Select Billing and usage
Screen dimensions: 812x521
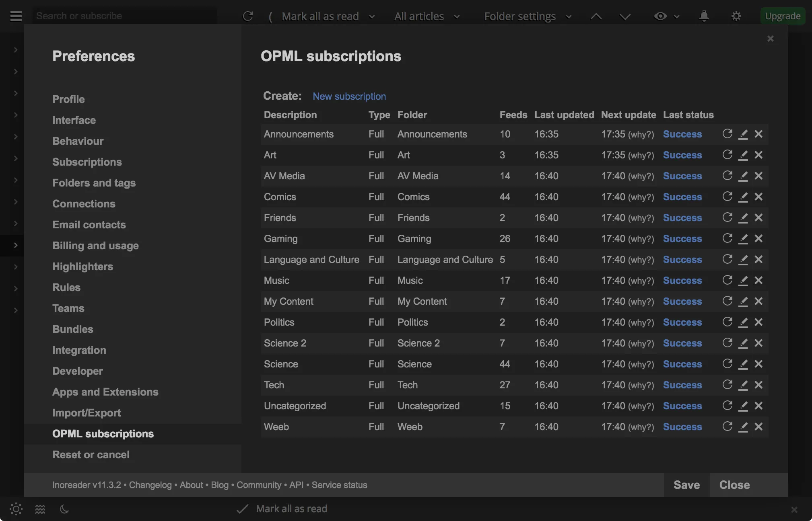[x=95, y=246]
